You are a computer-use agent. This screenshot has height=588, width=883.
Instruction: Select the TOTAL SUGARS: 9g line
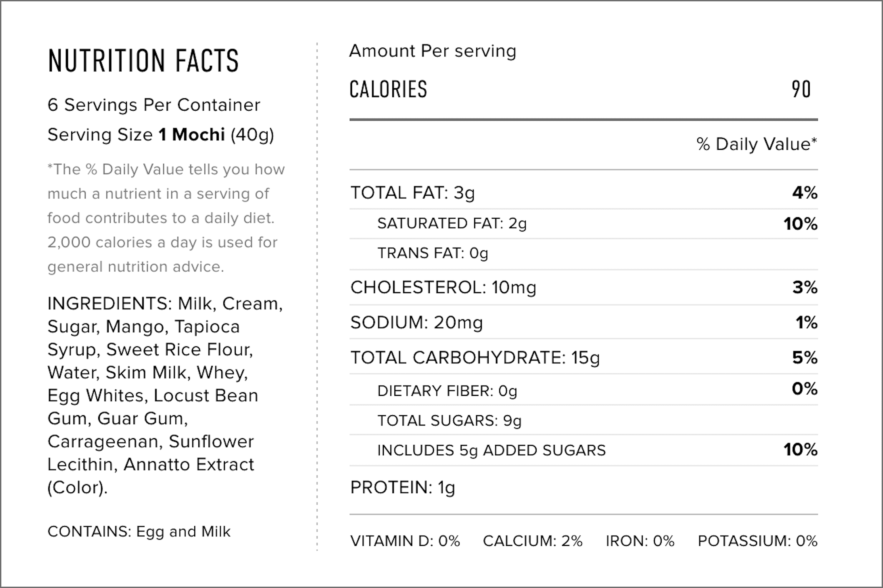449,420
